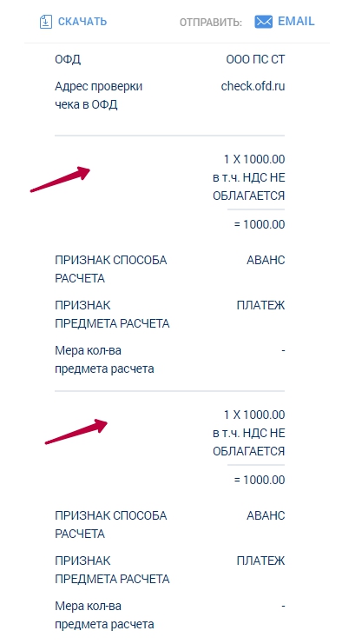Click the second item's 1 X 1000.00 line

[254, 415]
